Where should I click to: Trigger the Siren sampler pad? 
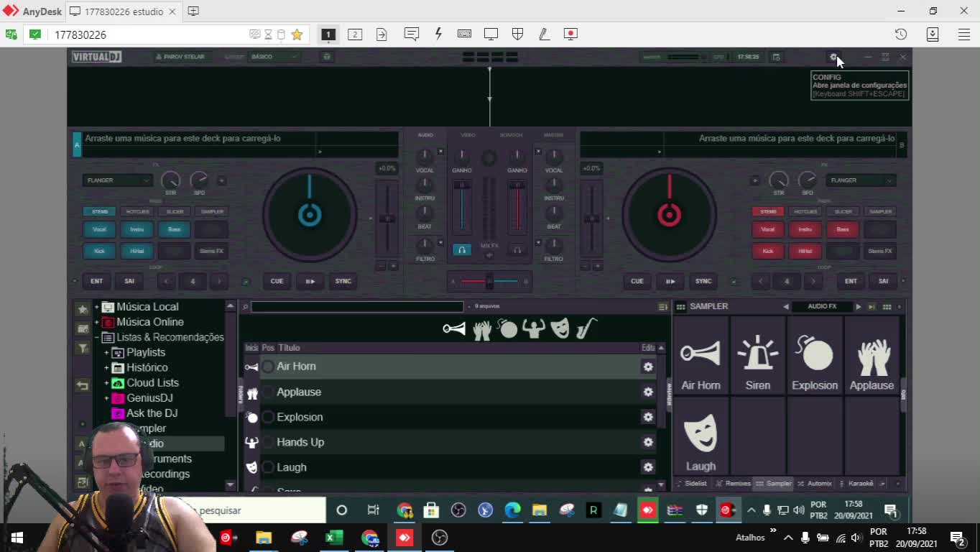[x=758, y=356]
